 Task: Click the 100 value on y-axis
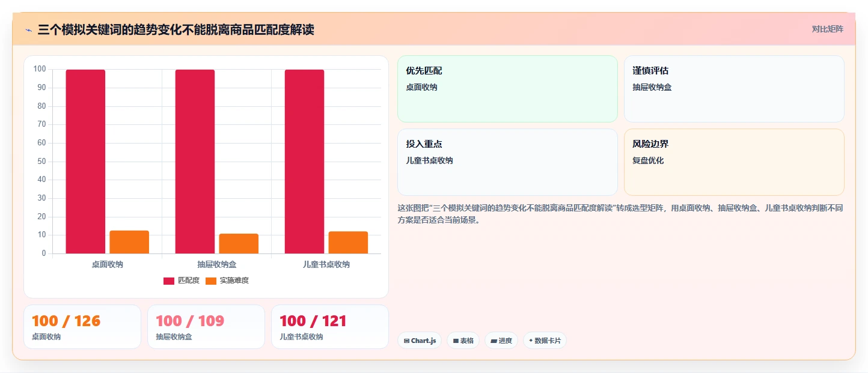point(40,69)
